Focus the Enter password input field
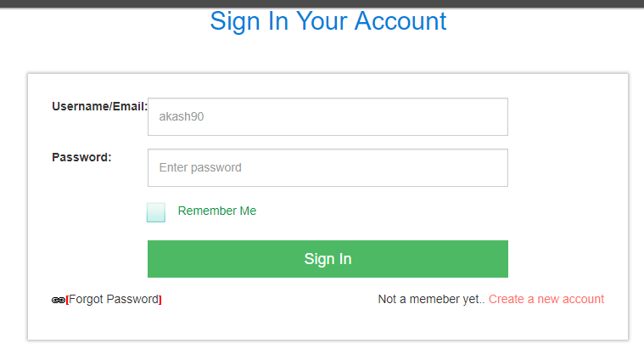This screenshot has width=644, height=349. pos(328,168)
